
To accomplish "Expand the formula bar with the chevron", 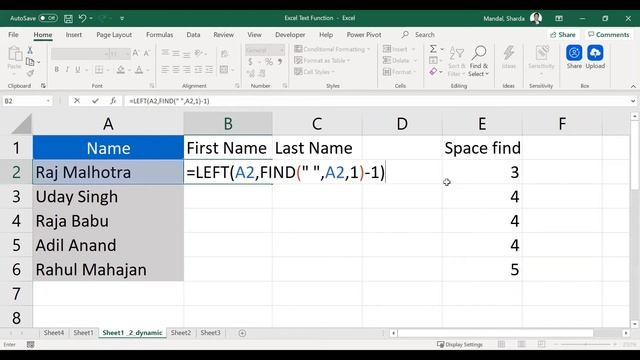I will pyautogui.click(x=633, y=101).
